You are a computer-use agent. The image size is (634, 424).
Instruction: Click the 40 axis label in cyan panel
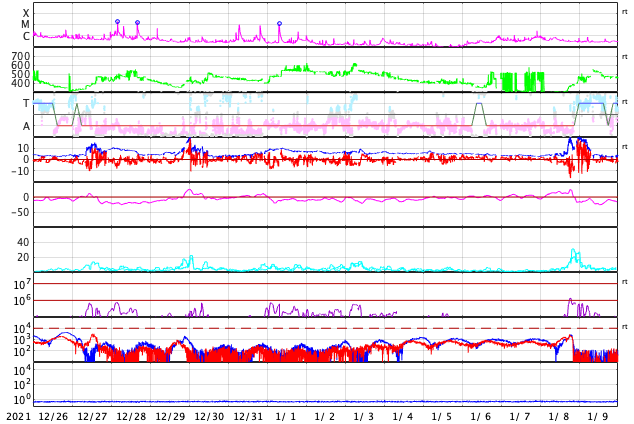23,243
